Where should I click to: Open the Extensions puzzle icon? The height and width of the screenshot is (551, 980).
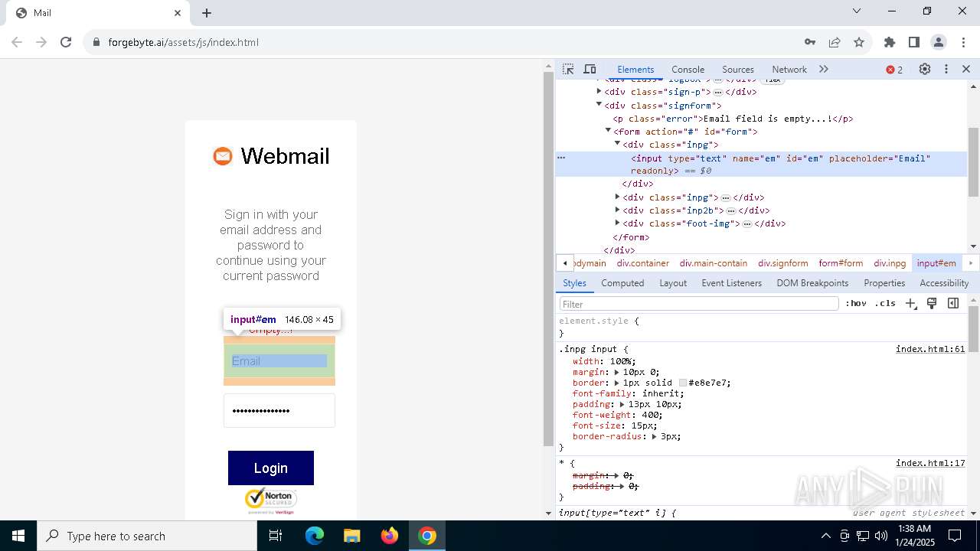[x=890, y=42]
